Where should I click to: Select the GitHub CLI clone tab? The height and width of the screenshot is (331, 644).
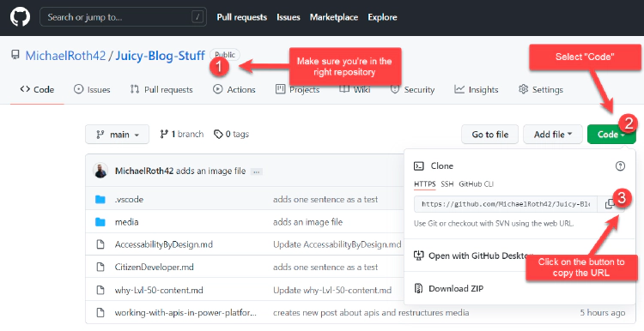[x=476, y=184]
